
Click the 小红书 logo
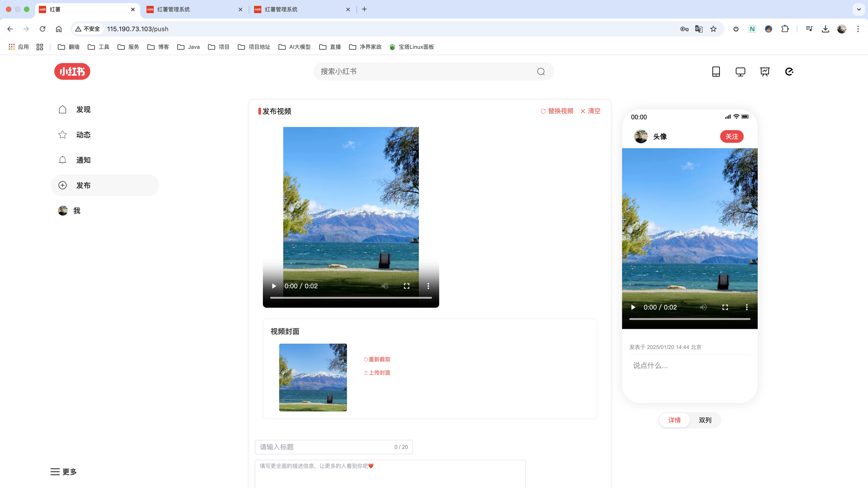[x=72, y=71]
